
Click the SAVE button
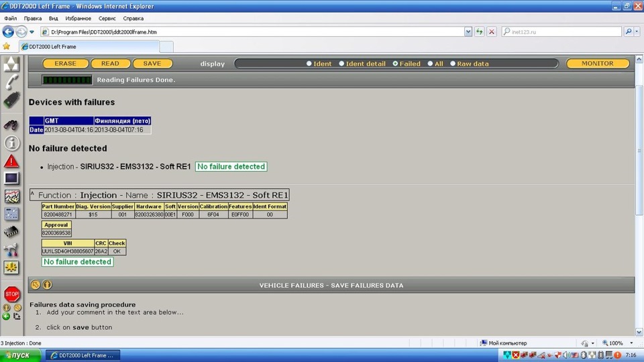pos(152,64)
